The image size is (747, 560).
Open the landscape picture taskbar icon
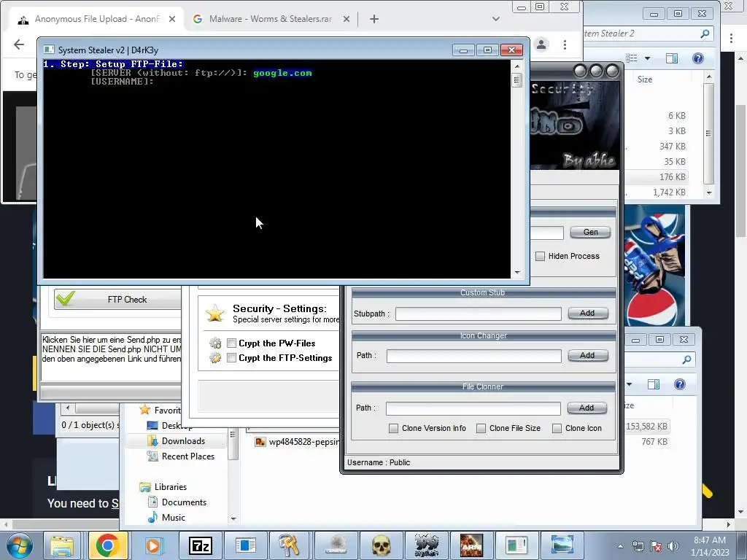pos(562,545)
